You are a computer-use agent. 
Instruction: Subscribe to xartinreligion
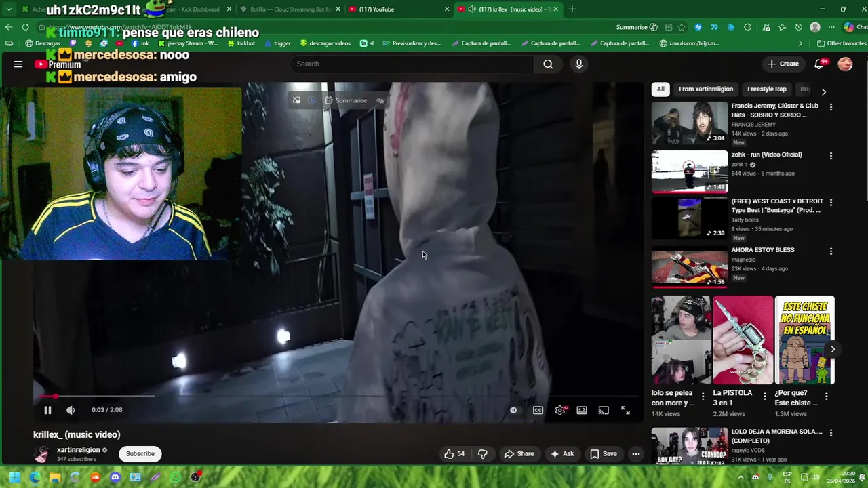140,454
